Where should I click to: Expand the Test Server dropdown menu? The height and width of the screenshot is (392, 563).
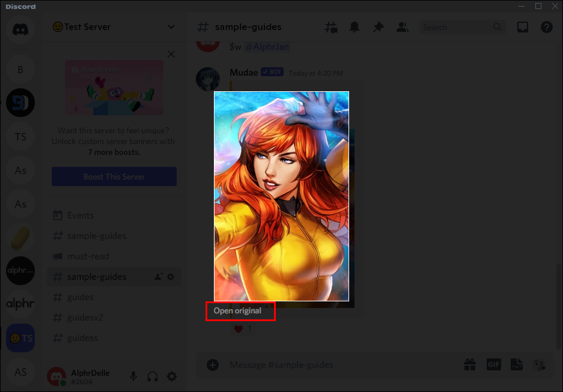point(171,27)
